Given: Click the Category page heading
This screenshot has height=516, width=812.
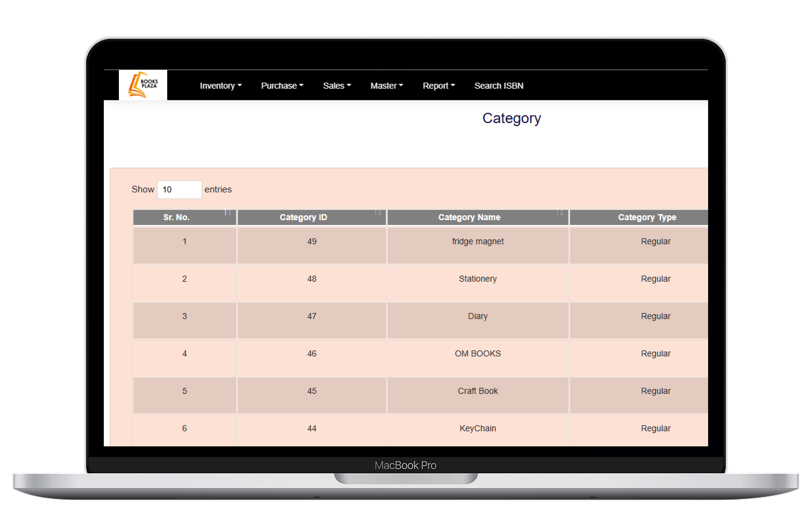Looking at the screenshot, I should [x=512, y=118].
